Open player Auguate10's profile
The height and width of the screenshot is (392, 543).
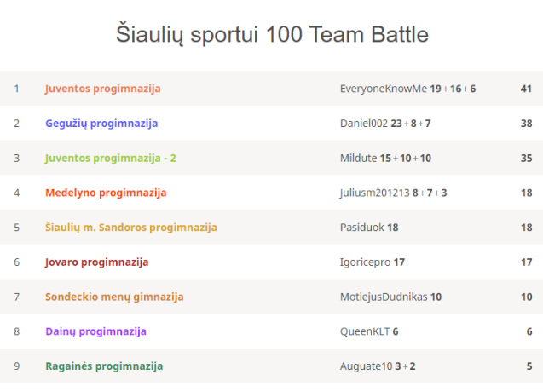[366, 366]
